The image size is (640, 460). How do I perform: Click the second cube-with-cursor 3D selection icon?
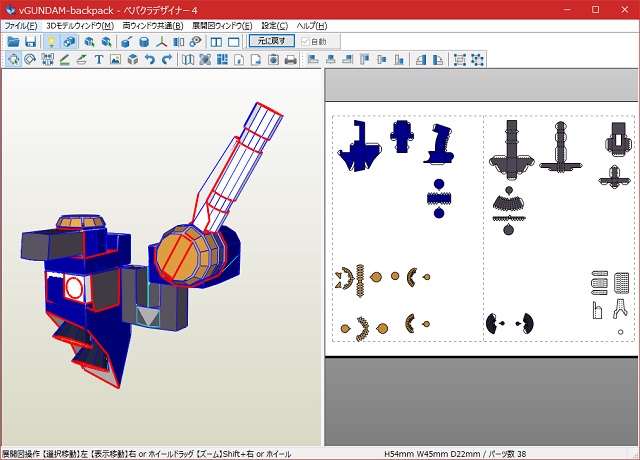[x=107, y=42]
